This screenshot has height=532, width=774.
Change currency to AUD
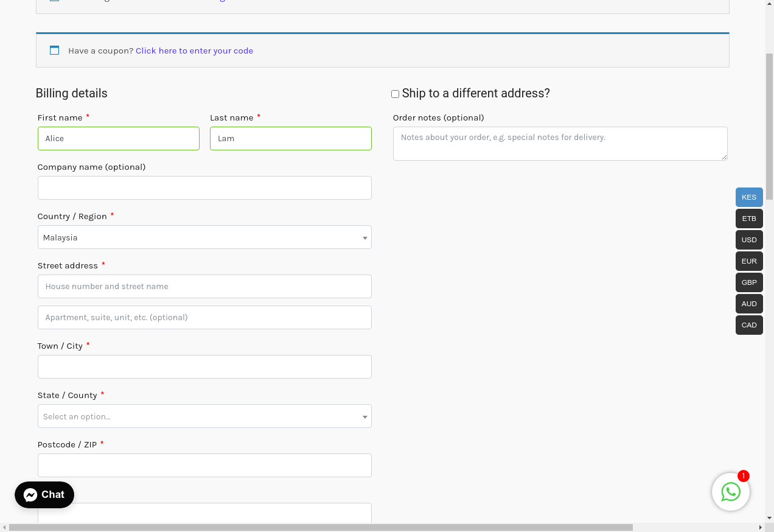tap(748, 304)
